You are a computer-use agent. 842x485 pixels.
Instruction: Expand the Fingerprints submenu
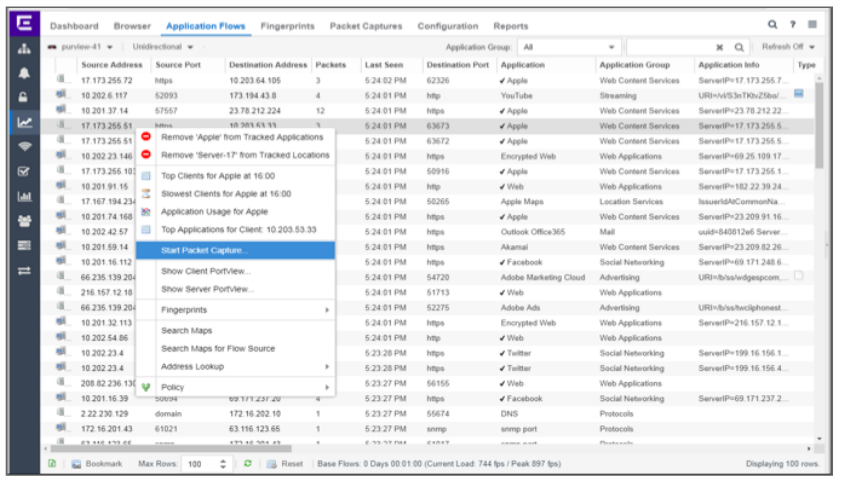(x=326, y=310)
